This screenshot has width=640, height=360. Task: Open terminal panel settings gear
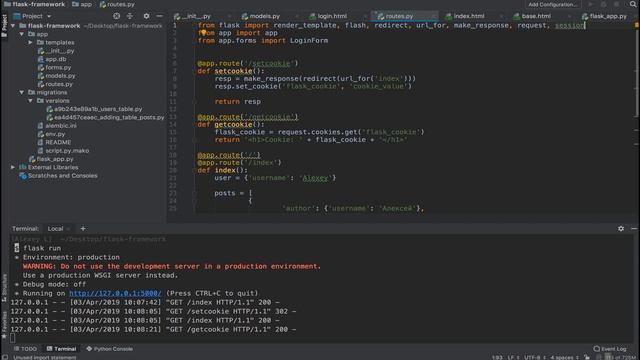(621, 229)
